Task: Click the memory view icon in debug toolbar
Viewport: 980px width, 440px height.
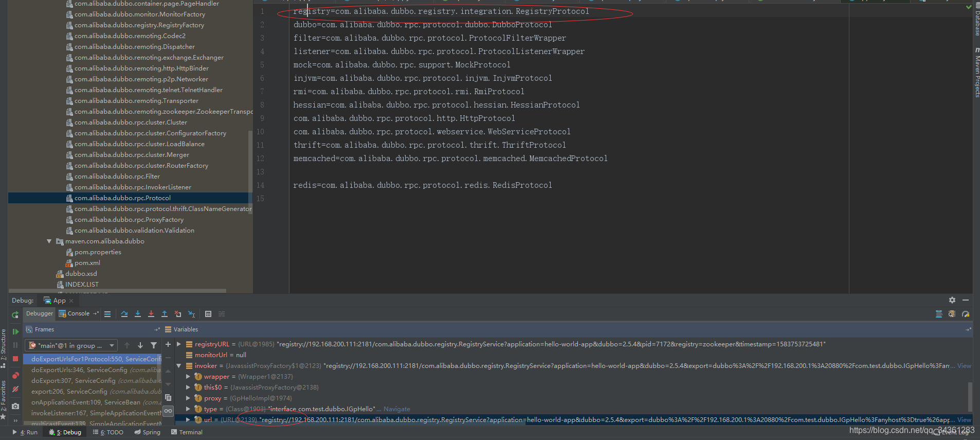Action: click(952, 314)
